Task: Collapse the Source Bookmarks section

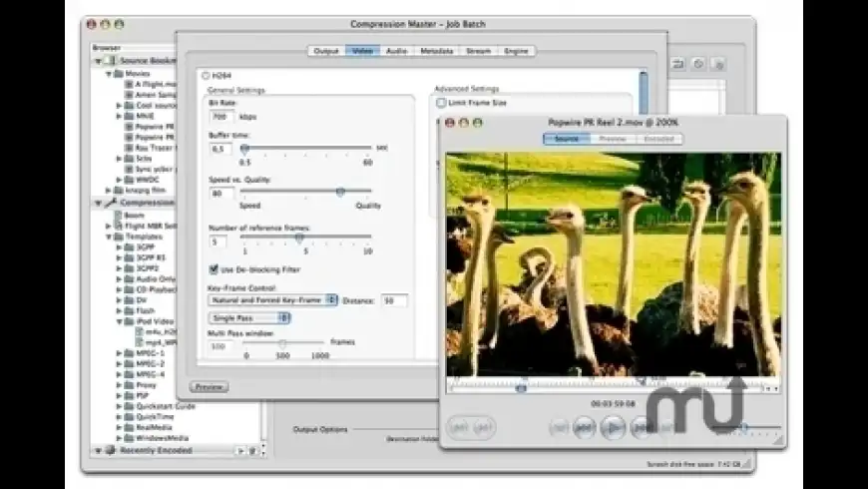Action: (x=99, y=61)
